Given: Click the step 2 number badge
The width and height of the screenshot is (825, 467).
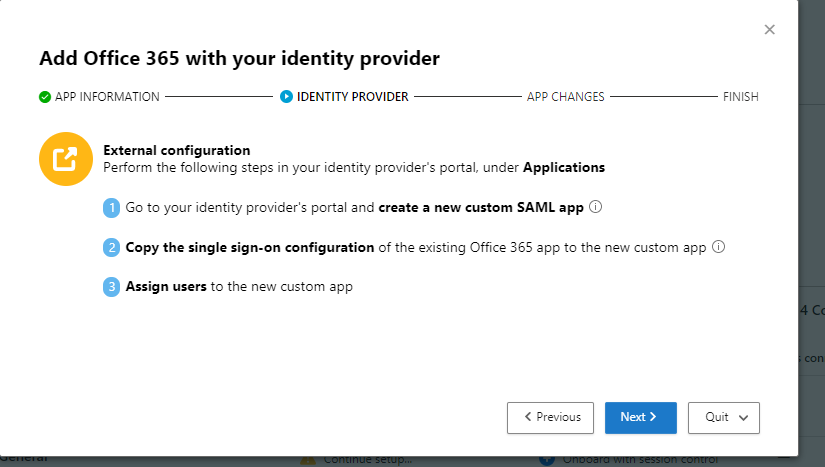Looking at the screenshot, I should [112, 247].
